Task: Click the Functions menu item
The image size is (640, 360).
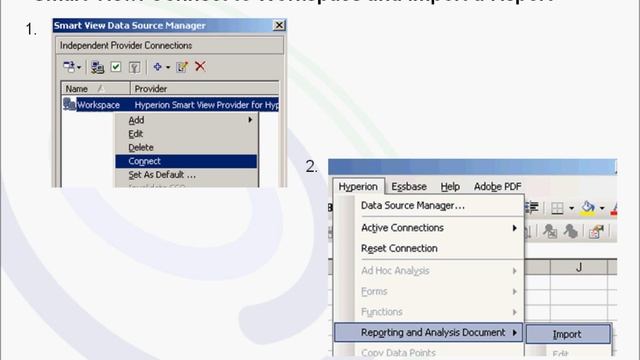Action: pos(429,312)
